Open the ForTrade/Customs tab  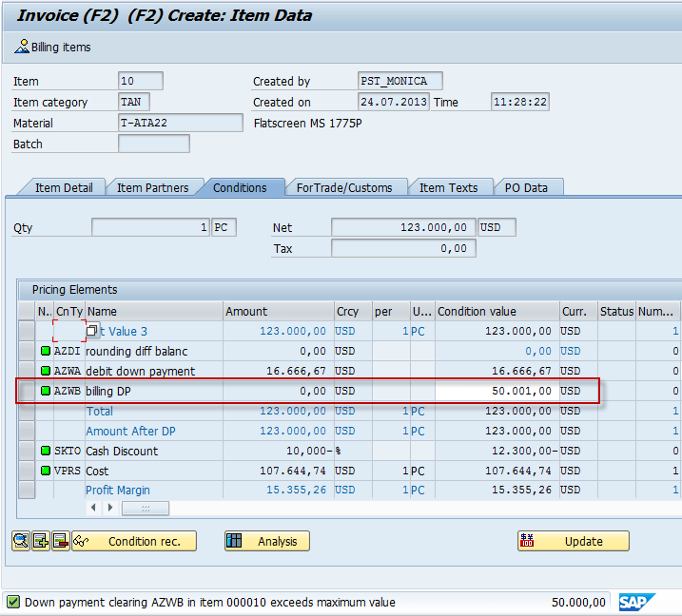[344, 187]
